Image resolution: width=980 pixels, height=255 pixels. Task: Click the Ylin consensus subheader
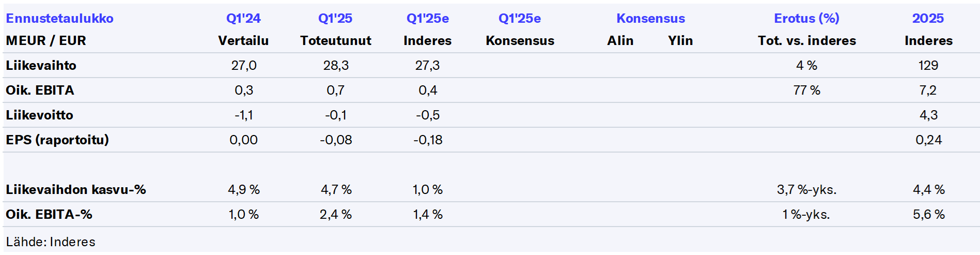[x=680, y=41]
